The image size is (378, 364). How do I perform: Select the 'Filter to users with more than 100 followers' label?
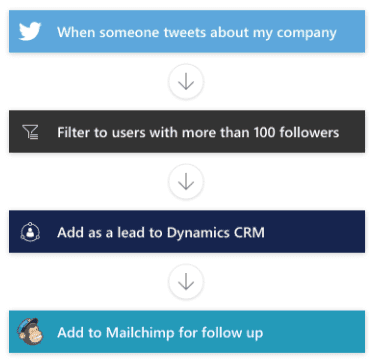coord(198,132)
